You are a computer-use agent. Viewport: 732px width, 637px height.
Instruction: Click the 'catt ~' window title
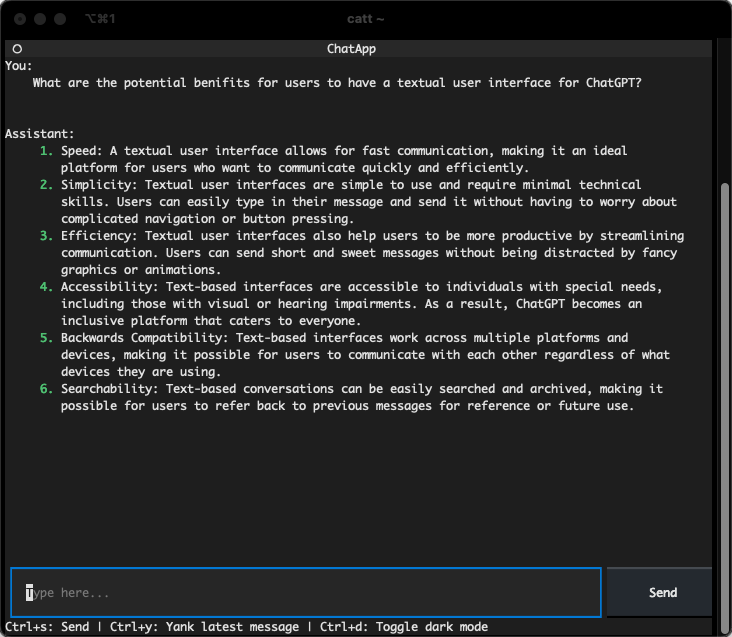click(x=365, y=19)
